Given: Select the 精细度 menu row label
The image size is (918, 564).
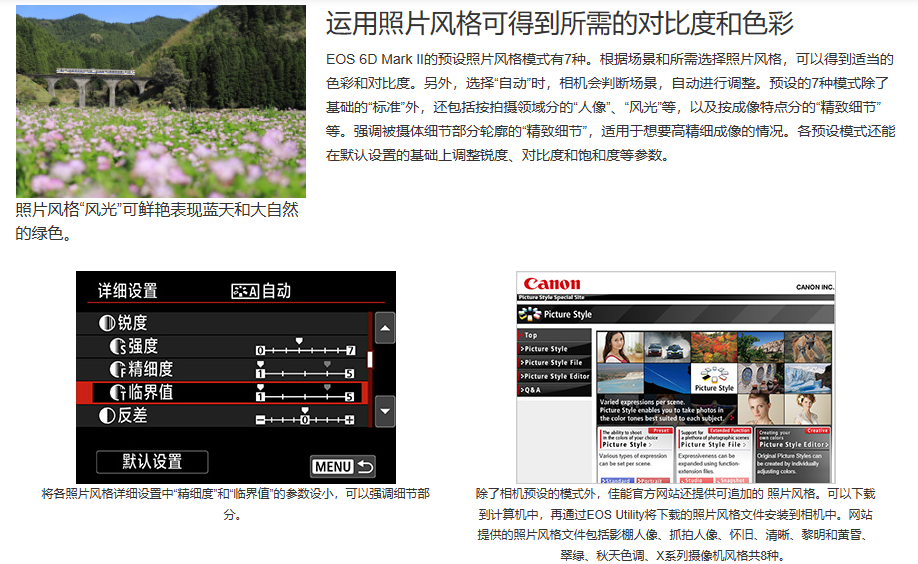Looking at the screenshot, I should [x=150, y=370].
